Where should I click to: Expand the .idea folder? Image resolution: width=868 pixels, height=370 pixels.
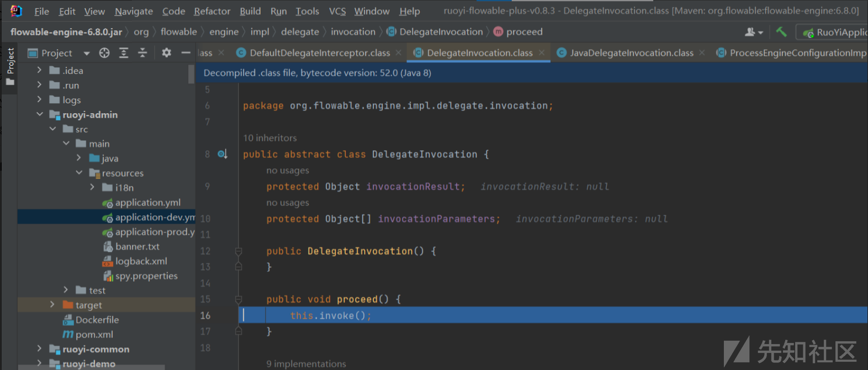coord(39,70)
